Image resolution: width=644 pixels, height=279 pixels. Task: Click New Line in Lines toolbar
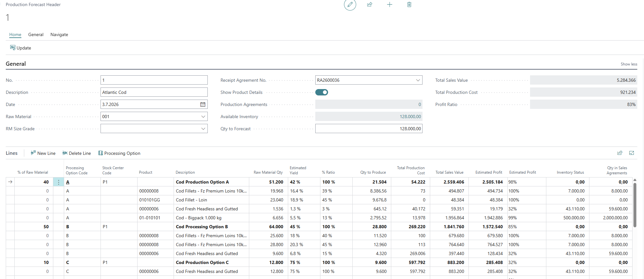(43, 153)
